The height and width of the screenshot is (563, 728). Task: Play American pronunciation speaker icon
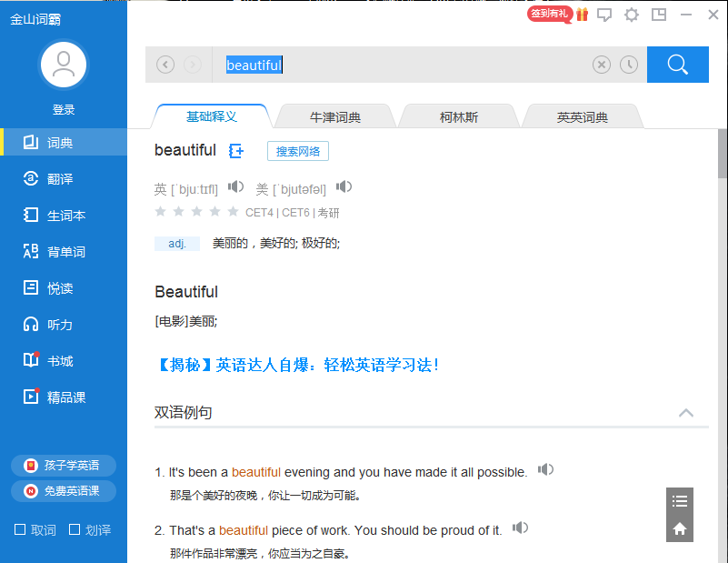tap(344, 187)
